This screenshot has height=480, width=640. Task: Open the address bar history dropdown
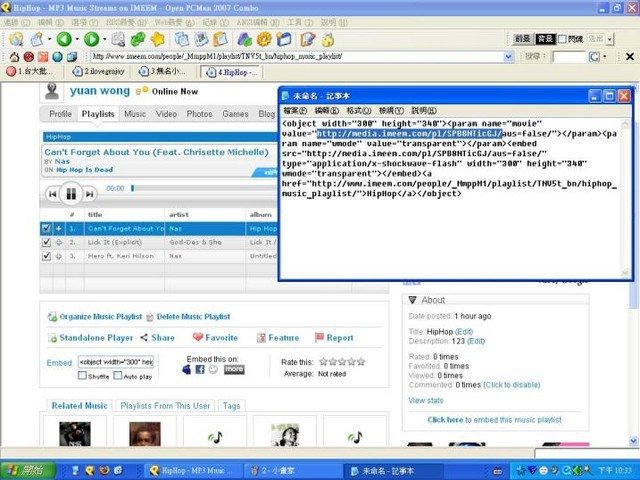click(509, 57)
